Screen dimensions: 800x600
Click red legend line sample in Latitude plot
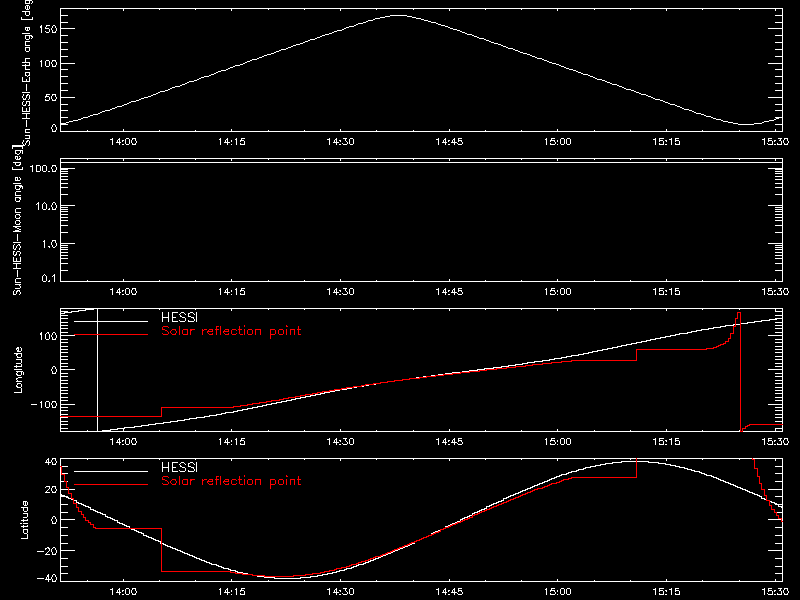111,485
